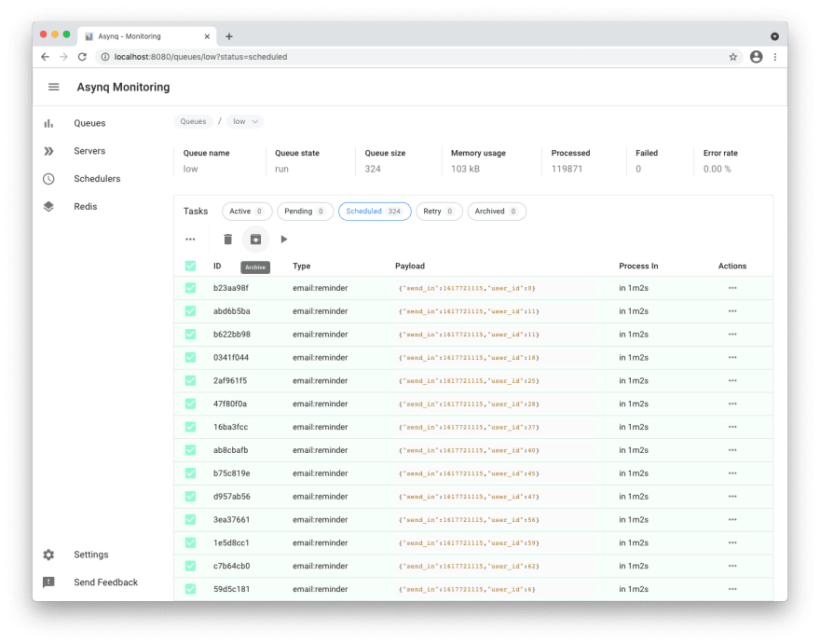Image resolution: width=820 pixels, height=644 pixels.
Task: Open actions menu for task 2af961f5
Action: click(732, 381)
